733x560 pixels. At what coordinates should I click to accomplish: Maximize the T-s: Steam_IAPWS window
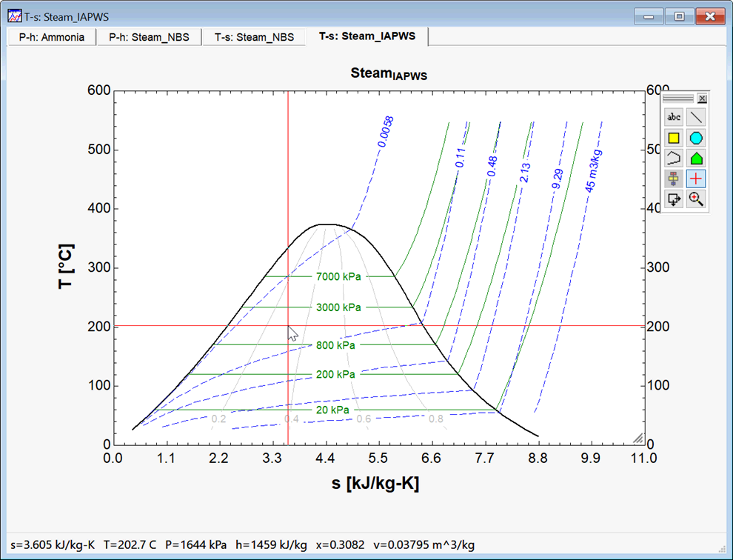(x=679, y=16)
